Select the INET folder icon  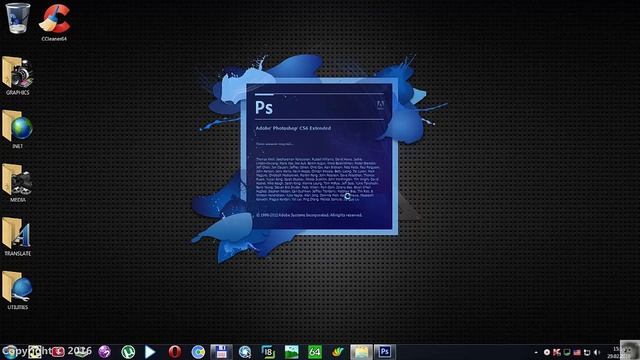tap(18, 126)
